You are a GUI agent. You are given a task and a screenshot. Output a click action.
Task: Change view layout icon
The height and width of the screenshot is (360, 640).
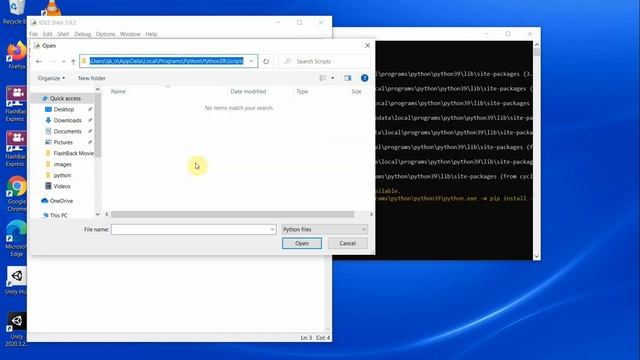tap(323, 78)
